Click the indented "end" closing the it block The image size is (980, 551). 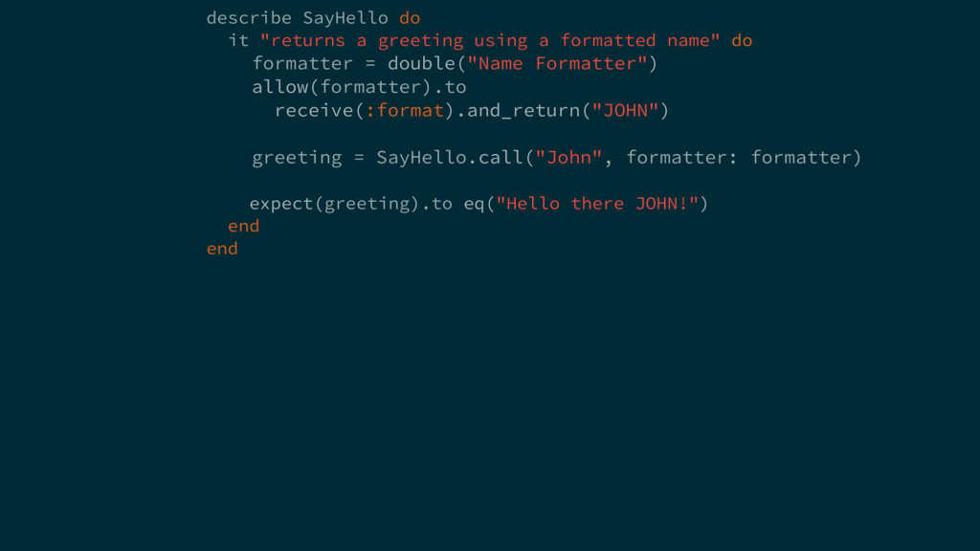(x=244, y=227)
